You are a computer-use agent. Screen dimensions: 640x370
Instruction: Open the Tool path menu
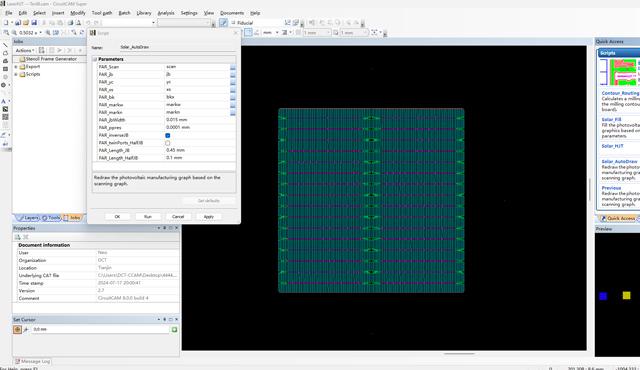[102, 13]
